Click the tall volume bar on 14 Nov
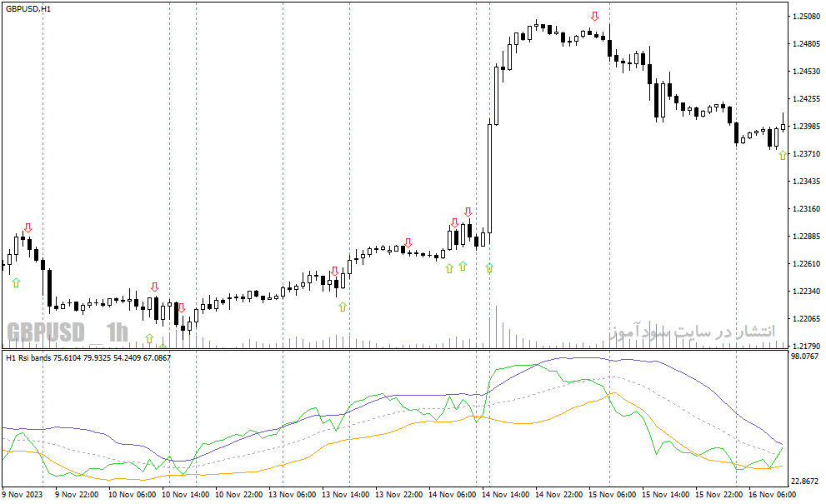Image resolution: width=826 pixels, height=504 pixels. pos(496,327)
